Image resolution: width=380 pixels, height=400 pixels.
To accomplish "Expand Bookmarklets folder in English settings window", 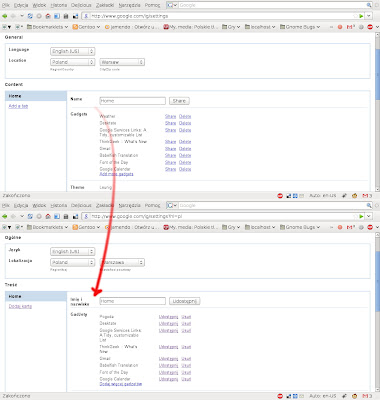I will tap(47, 27).
